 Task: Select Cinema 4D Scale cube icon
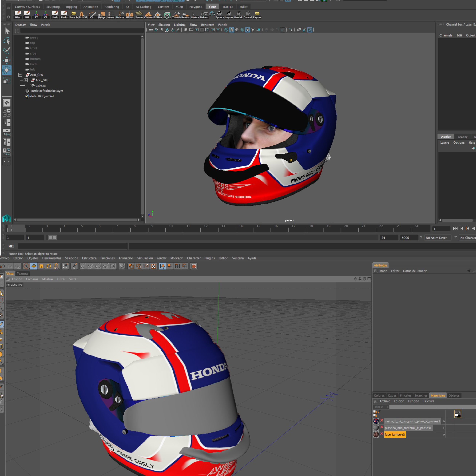[41, 266]
